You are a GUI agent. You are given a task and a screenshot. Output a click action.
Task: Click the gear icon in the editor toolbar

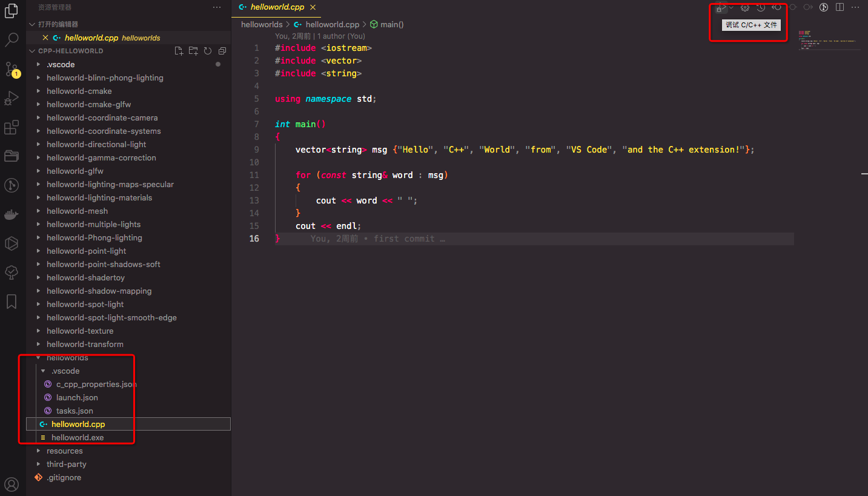point(745,7)
